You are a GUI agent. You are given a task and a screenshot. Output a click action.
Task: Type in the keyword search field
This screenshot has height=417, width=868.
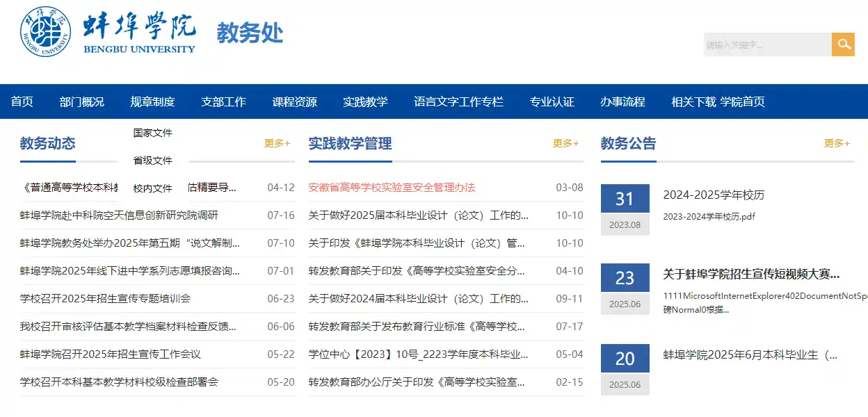[x=767, y=44]
